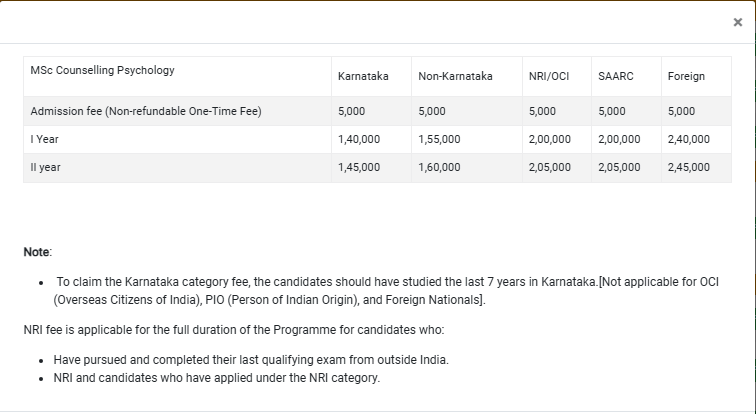The height and width of the screenshot is (414, 756).
Task: Select the 1,45,000 Karnataka second-year fee
Action: (359, 167)
